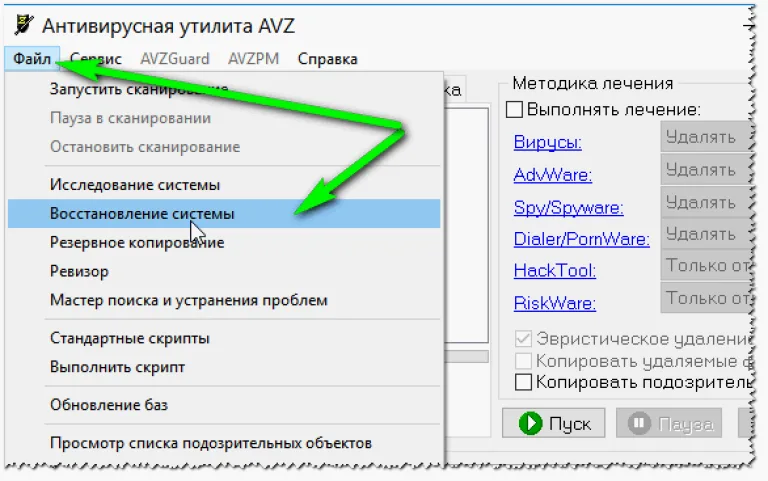Choose Исследование системы menu entry
768x481 pixels.
point(224,185)
